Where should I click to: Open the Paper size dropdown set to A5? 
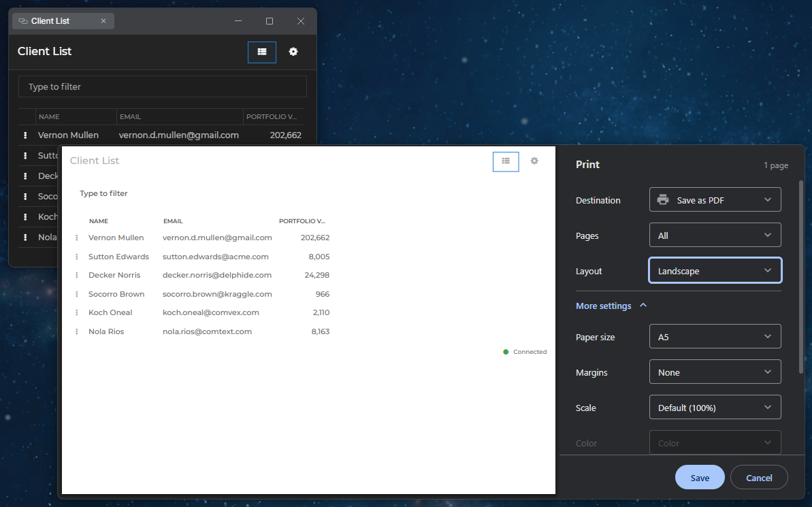(715, 337)
